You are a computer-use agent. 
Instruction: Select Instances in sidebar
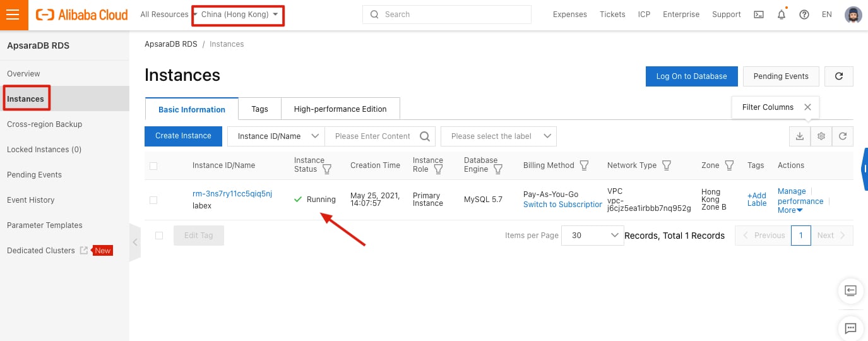(64, 99)
